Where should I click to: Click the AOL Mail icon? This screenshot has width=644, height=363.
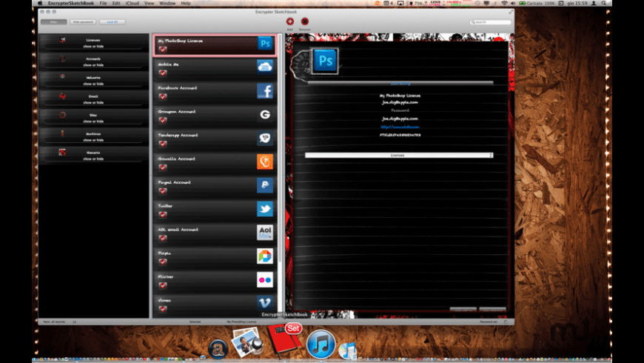(x=265, y=233)
